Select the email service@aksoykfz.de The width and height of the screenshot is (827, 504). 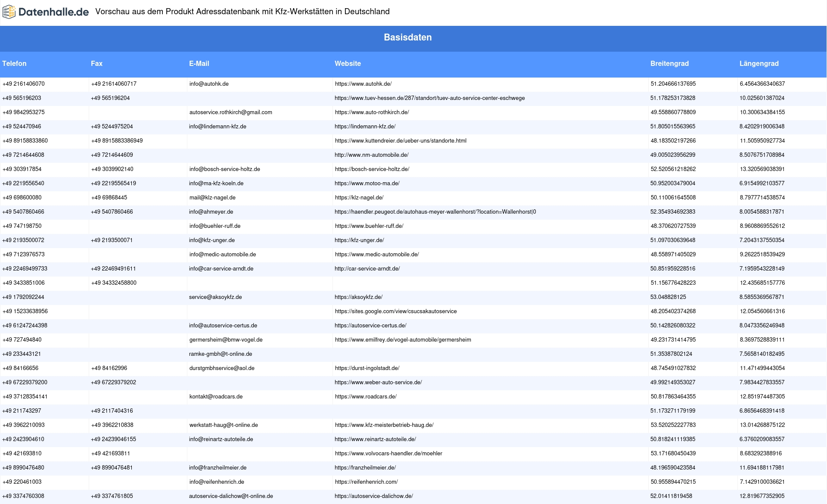click(215, 297)
